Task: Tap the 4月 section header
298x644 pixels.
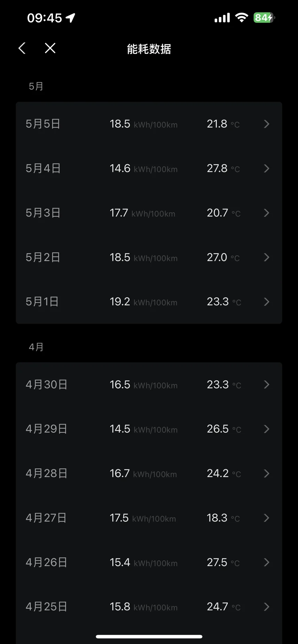Action: click(36, 347)
